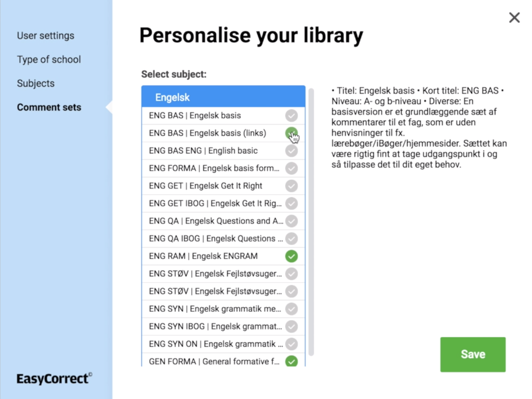
Task: Disable the ENG RAM Engelsk ENGRAM checkmark
Action: coord(291,256)
